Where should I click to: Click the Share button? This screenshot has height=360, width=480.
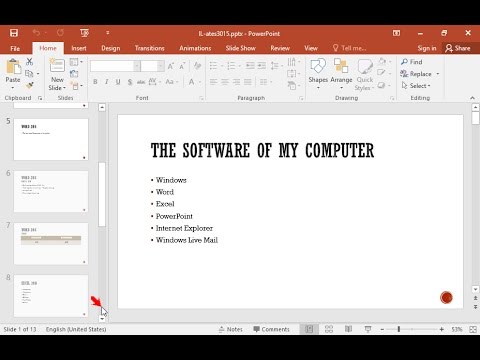(x=458, y=48)
